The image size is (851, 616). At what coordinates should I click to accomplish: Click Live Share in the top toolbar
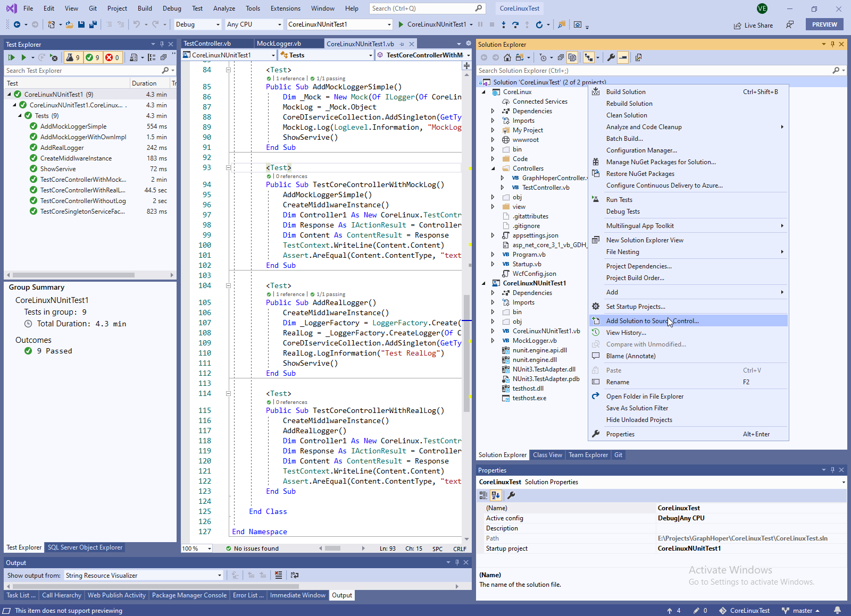tap(753, 25)
